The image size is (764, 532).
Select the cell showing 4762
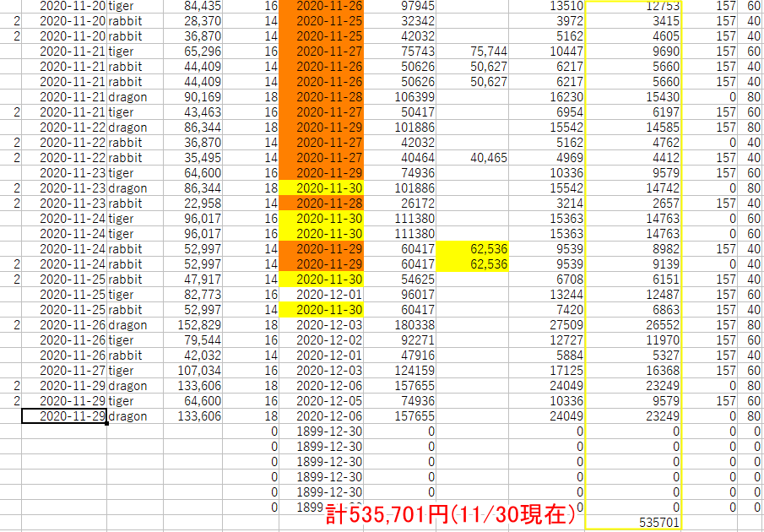click(633, 143)
